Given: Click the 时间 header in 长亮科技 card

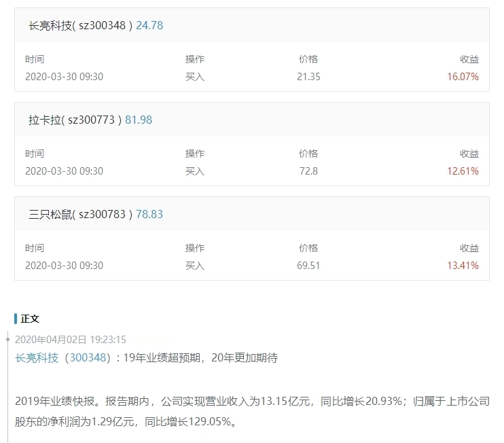Looking at the screenshot, I should [35, 59].
